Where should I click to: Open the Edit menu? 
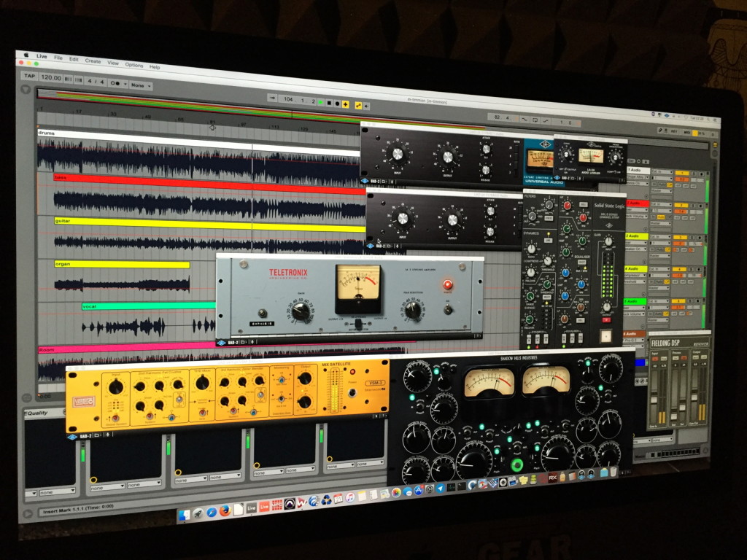click(74, 59)
